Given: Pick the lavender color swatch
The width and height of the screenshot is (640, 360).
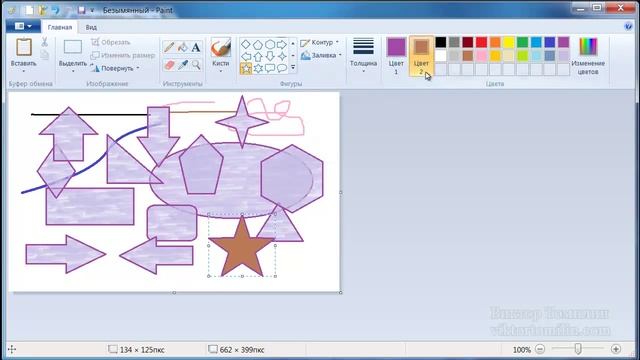Looking at the screenshot, I should coord(563,56).
